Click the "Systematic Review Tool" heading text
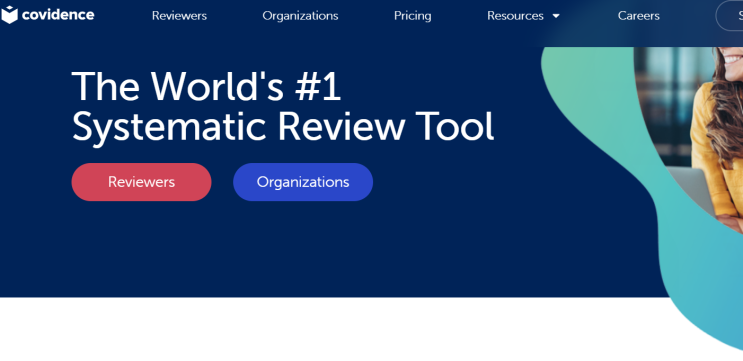 (x=283, y=127)
